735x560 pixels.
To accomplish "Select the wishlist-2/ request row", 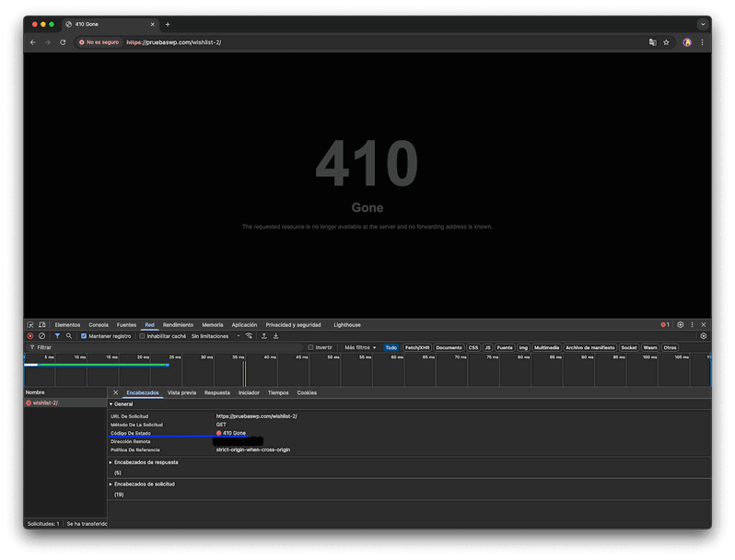I will [65, 403].
